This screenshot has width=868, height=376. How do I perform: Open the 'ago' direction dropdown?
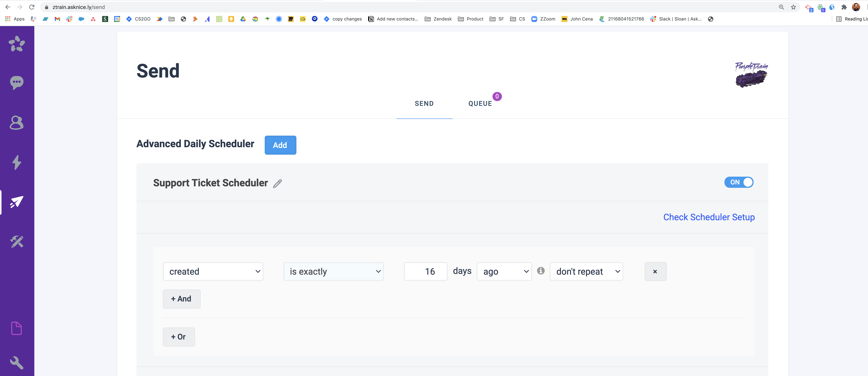pos(504,271)
